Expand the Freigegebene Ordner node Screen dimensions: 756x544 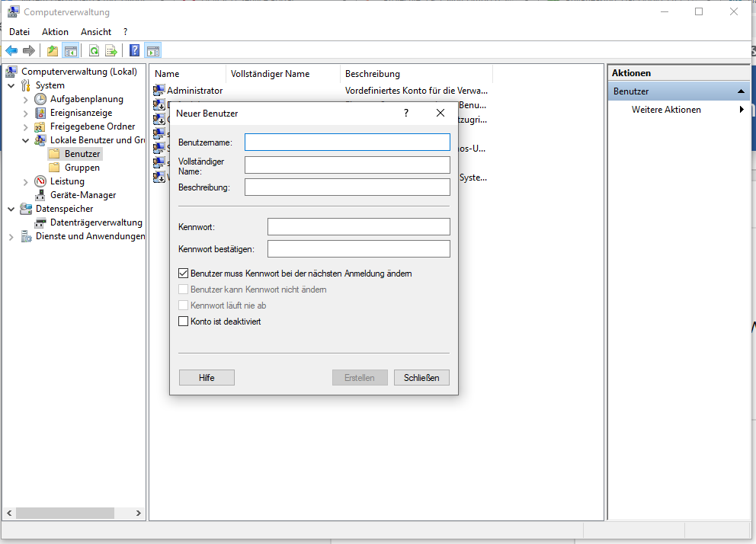point(26,127)
